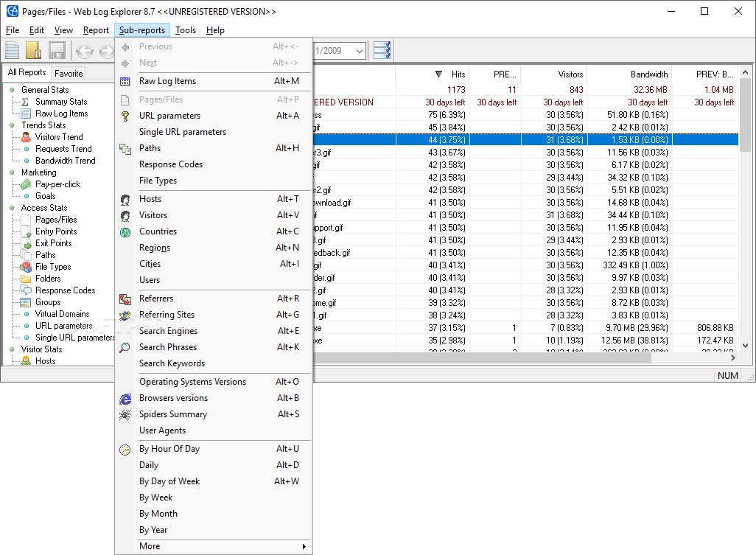Image resolution: width=756 pixels, height=555 pixels.
Task: Open the View menu
Action: pos(63,30)
